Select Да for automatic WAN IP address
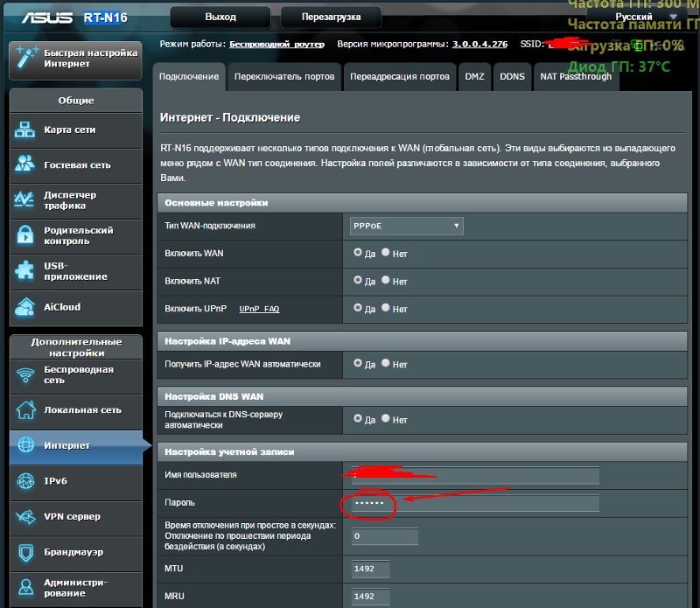Viewport: 700px width, 608px height. click(358, 363)
